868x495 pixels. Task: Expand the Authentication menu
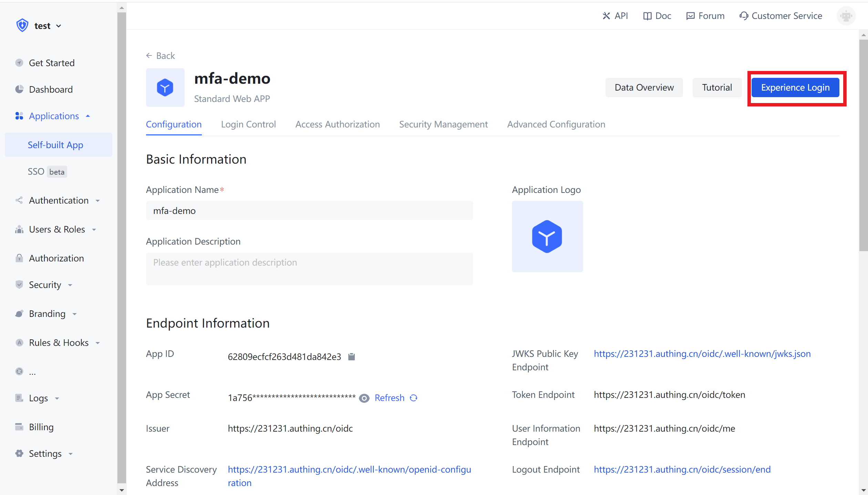coord(58,200)
